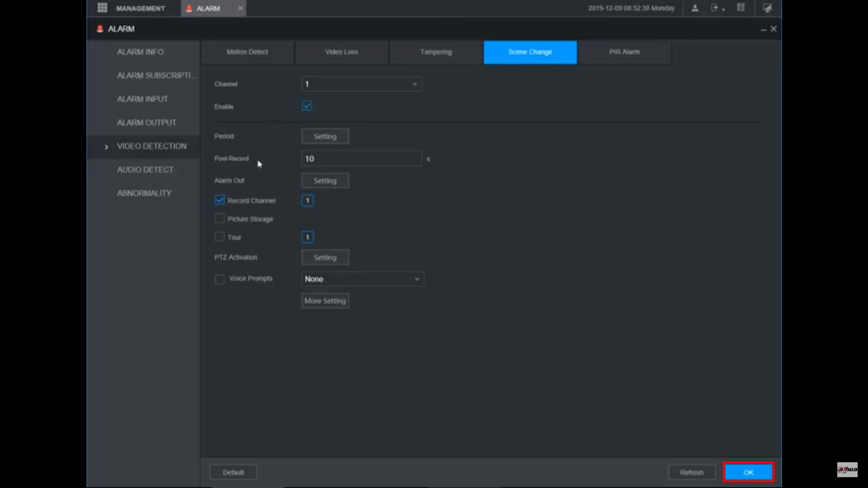The width and height of the screenshot is (868, 488).
Task: Click Tour channel number 1 box
Action: 307,237
